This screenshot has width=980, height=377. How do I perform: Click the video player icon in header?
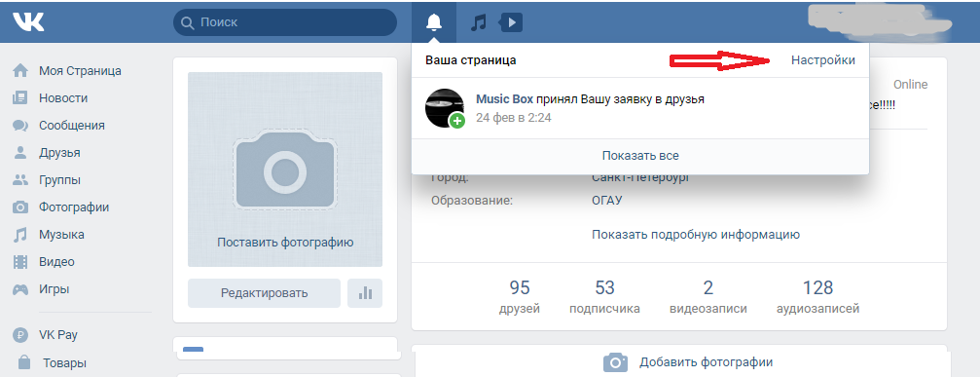[511, 23]
